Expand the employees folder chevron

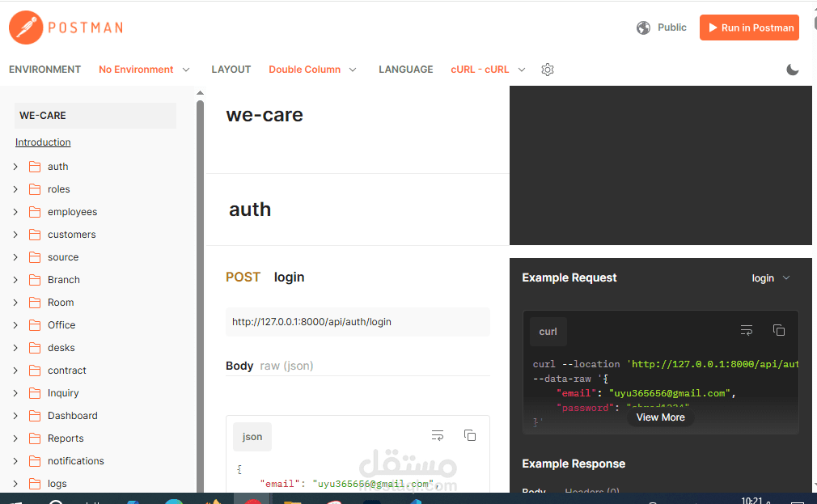(x=15, y=212)
